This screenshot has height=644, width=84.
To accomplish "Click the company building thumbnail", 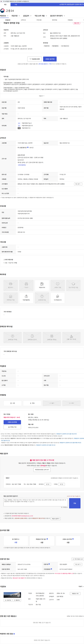I will (x=12, y=595).
